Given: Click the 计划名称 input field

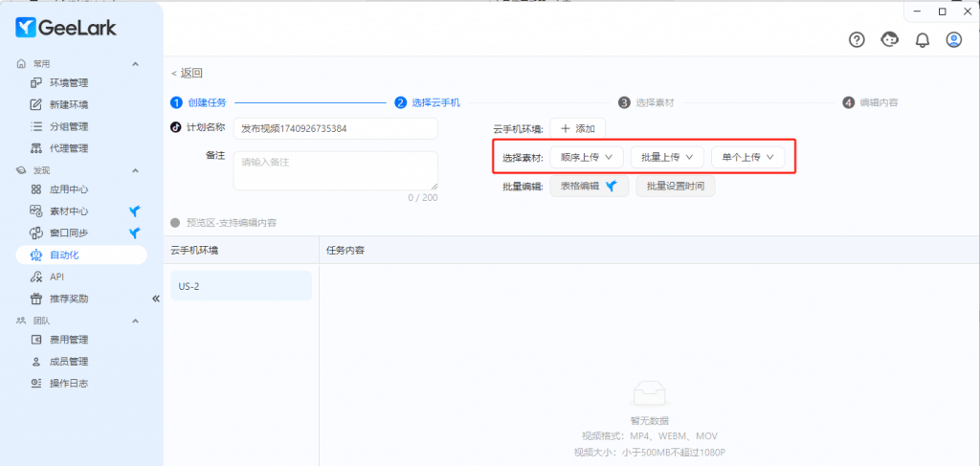Looking at the screenshot, I should pyautogui.click(x=335, y=128).
